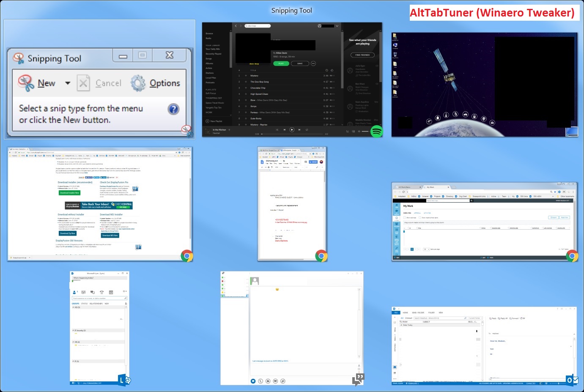
Task: Click the participants button in the Lync conversation window
Action: tap(283, 381)
